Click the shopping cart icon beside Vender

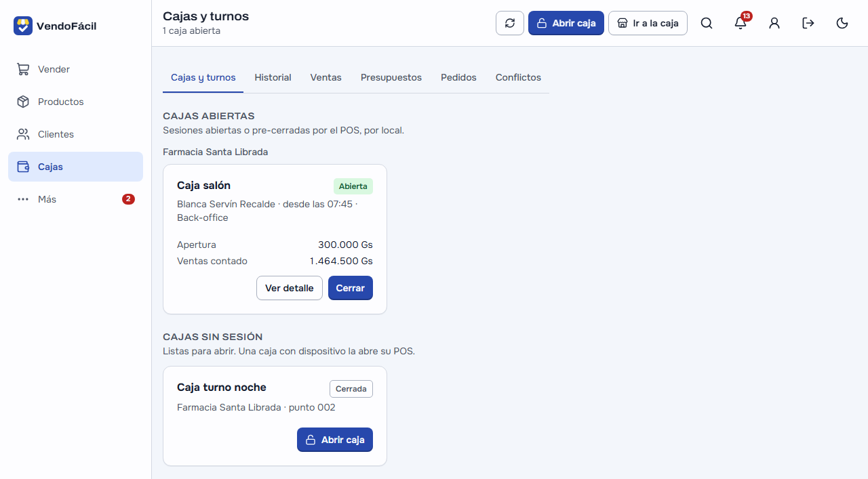pos(23,69)
